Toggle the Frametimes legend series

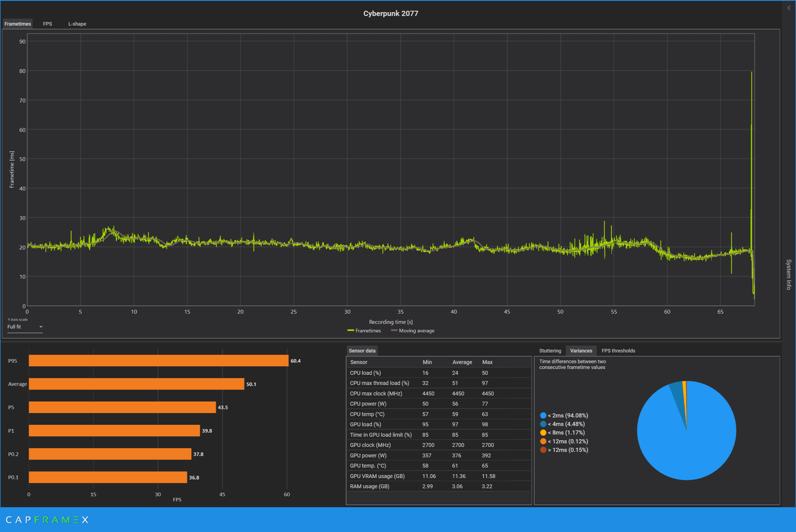(364, 330)
